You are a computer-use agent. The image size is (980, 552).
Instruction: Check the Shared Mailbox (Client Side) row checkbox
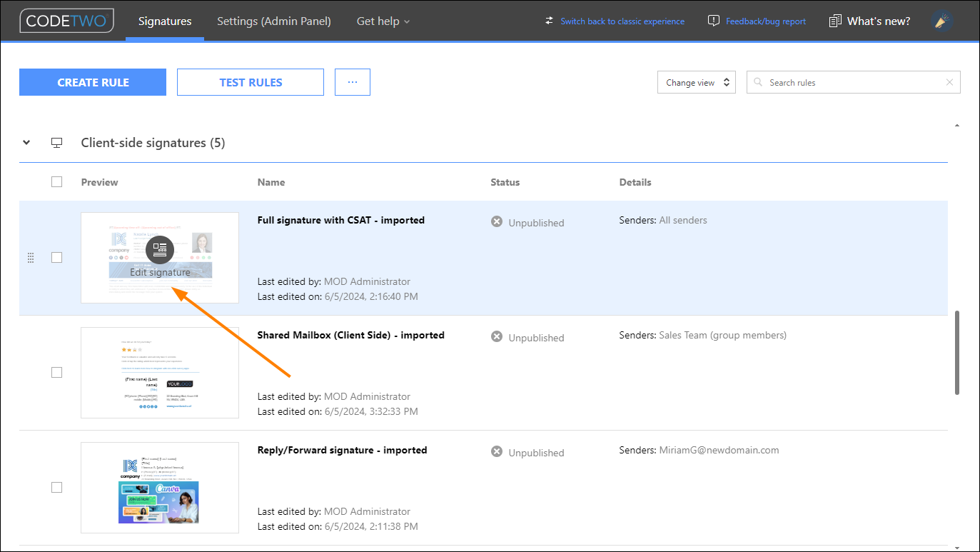coord(57,373)
